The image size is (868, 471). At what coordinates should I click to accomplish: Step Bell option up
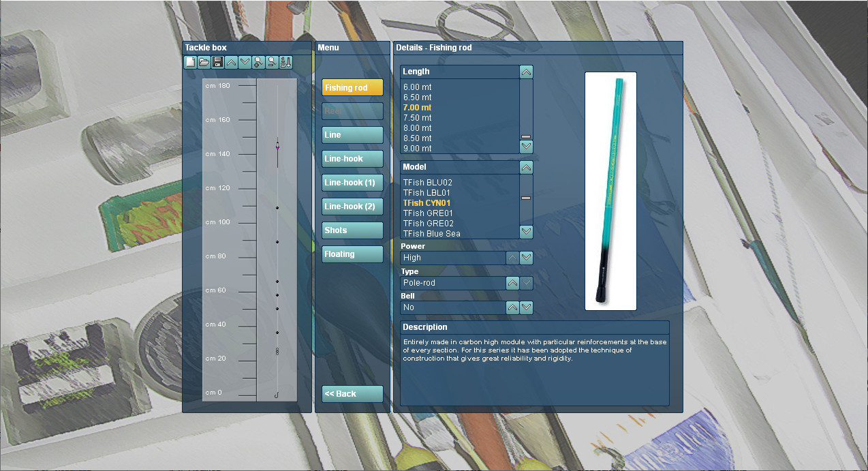coord(513,307)
